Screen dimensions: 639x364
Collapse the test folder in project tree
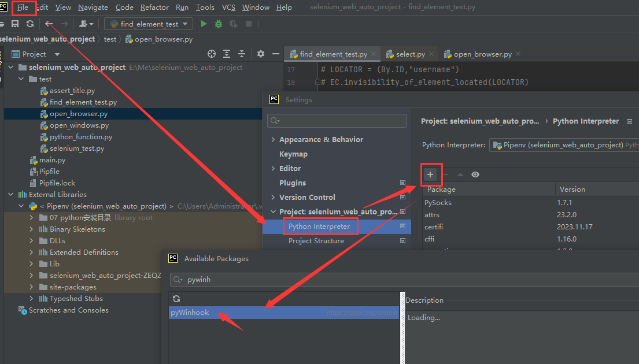(x=22, y=79)
